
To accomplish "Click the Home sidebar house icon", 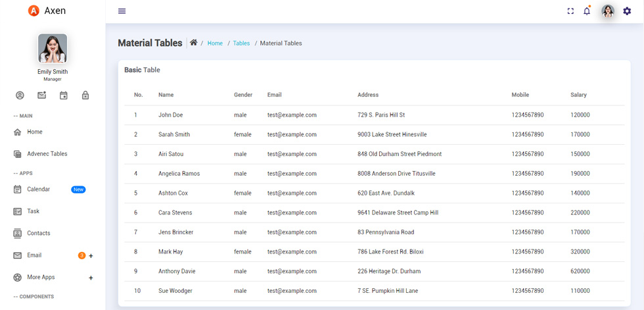I will coord(17,132).
